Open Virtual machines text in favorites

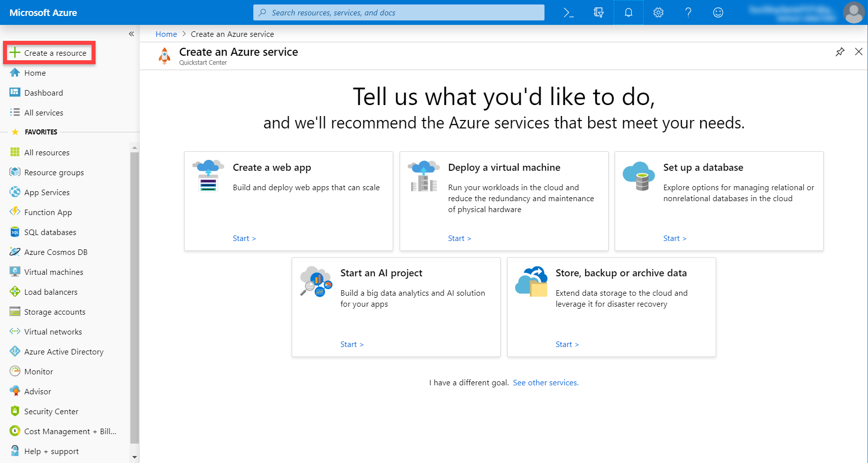tap(54, 272)
